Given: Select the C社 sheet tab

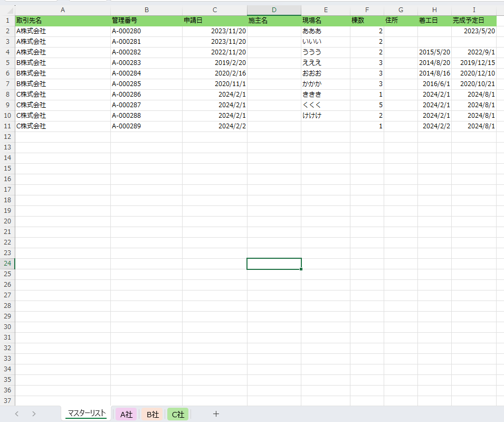Looking at the screenshot, I should tap(178, 415).
